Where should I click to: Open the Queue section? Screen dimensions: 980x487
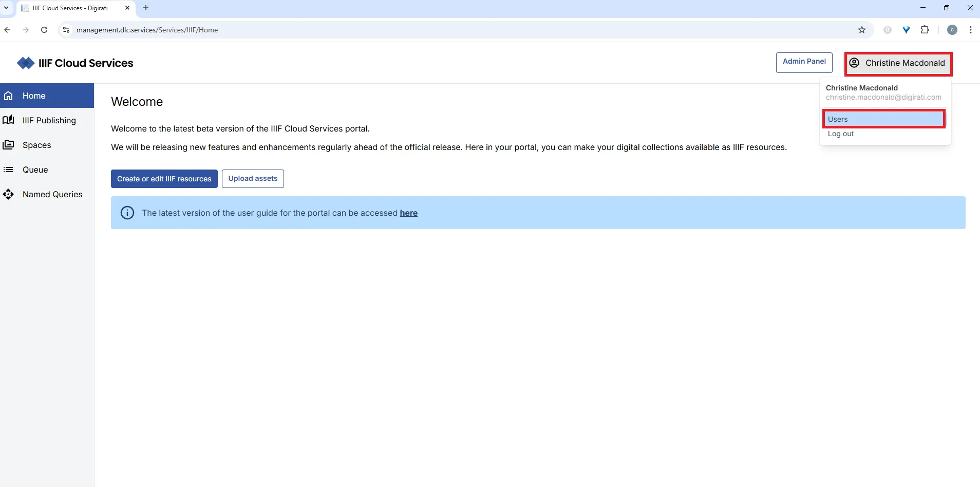[x=35, y=170]
